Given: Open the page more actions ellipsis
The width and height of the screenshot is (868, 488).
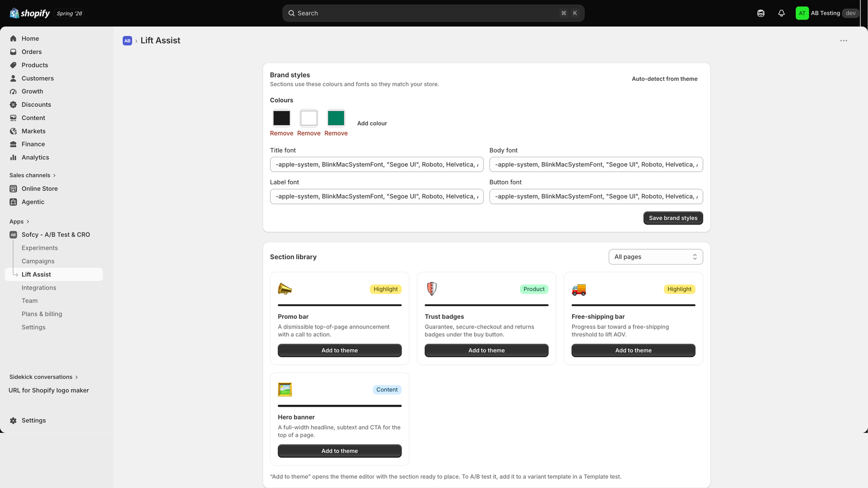Looking at the screenshot, I should 844,41.
